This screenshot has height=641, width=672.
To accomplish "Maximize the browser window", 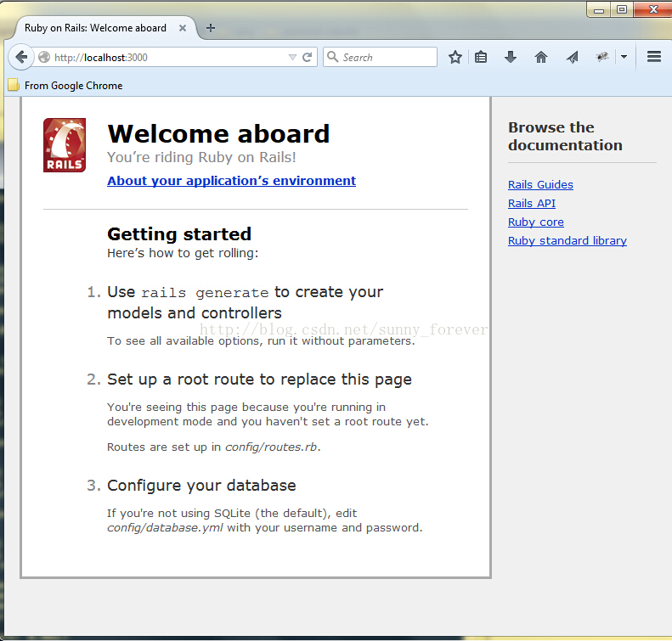I will click(x=622, y=9).
